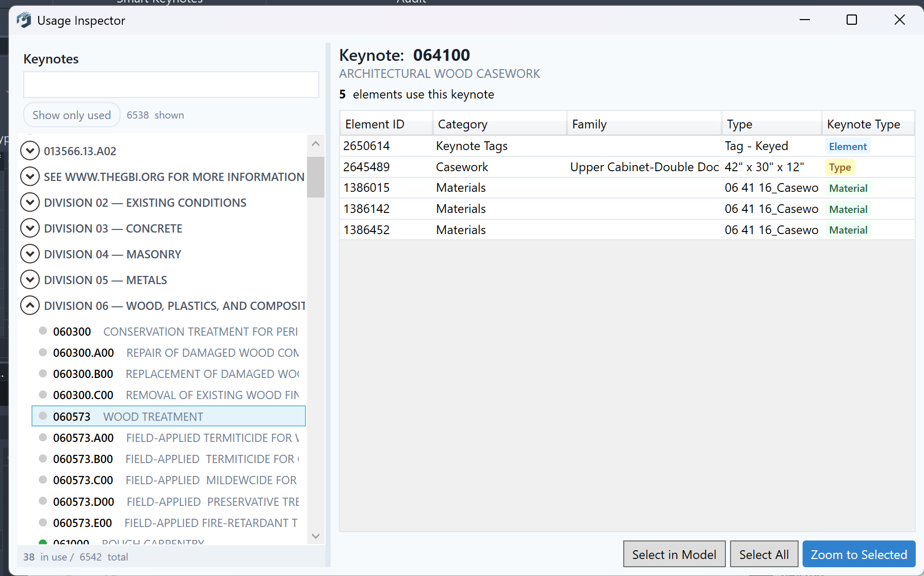Open the Audit tab
Image resolution: width=924 pixels, height=576 pixels.
411,2
